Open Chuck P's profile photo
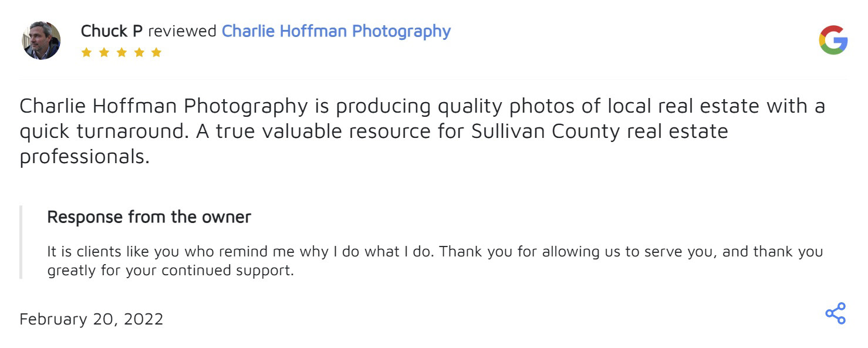868x348 pixels. [42, 40]
